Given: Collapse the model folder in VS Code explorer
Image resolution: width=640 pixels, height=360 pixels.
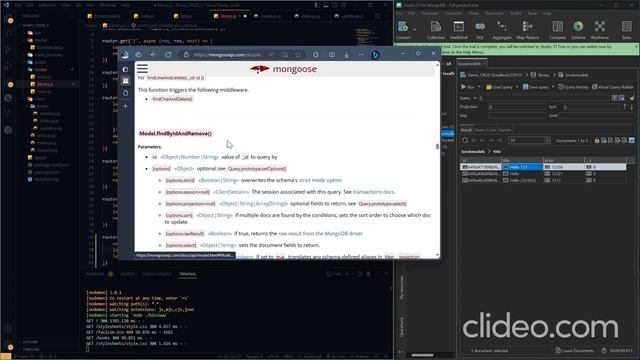Looking at the screenshot, I should pyautogui.click(x=41, y=40).
